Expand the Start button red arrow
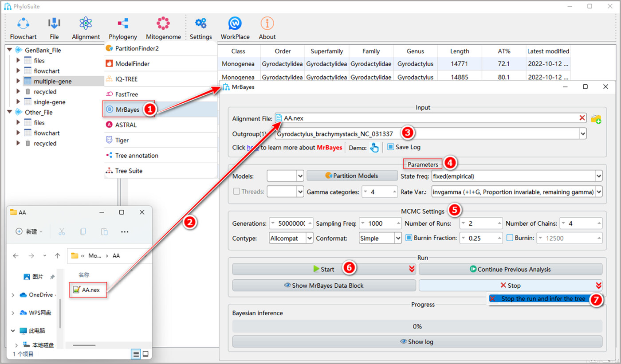621x364 pixels. [x=412, y=269]
